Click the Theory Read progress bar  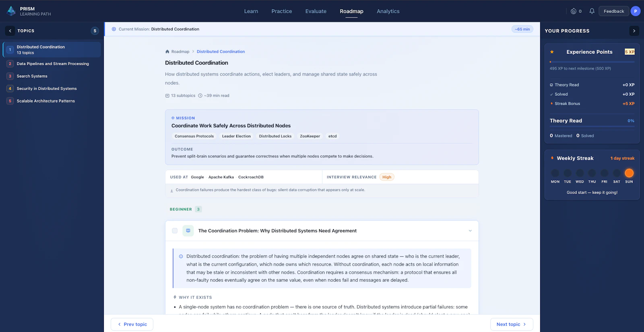592,127
